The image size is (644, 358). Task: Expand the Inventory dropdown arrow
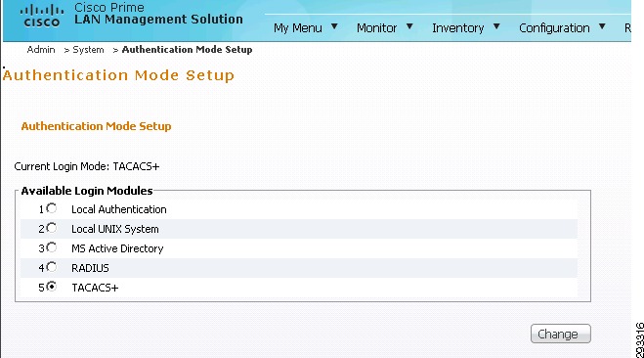(496, 26)
